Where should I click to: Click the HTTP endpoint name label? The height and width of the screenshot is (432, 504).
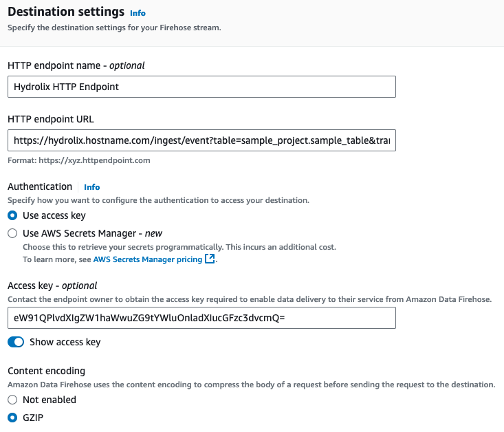pos(76,65)
